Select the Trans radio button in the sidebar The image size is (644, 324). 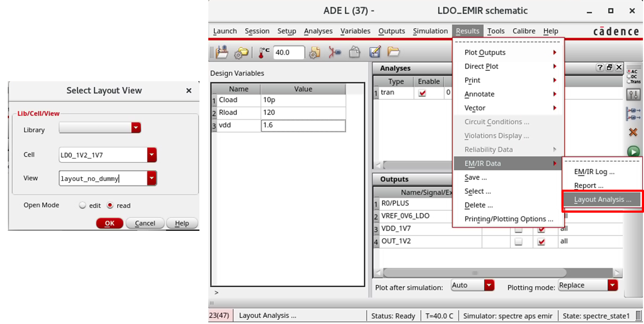tap(629, 81)
